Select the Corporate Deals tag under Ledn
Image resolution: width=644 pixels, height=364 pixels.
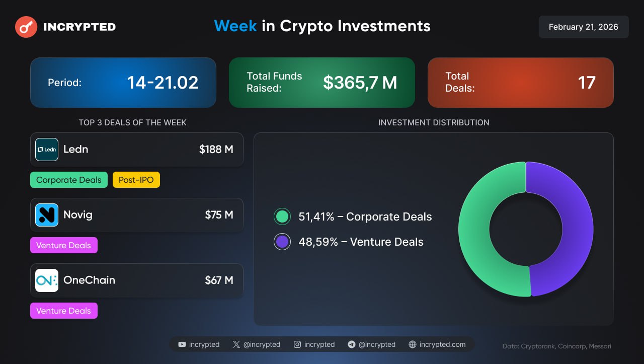tap(69, 180)
